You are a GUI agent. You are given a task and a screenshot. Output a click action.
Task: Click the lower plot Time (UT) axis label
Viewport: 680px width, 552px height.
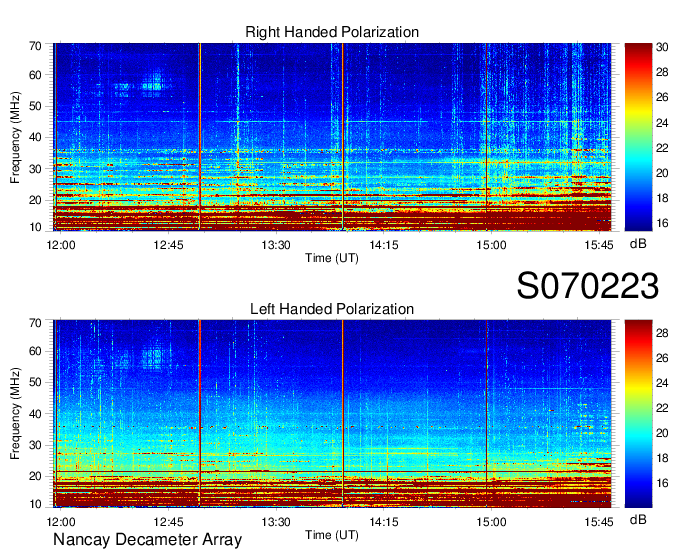coord(332,536)
